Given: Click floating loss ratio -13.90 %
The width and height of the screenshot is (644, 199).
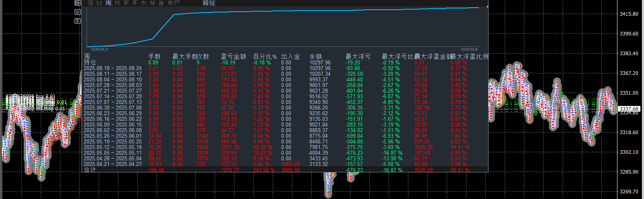Looking at the screenshot, I should (392, 158).
